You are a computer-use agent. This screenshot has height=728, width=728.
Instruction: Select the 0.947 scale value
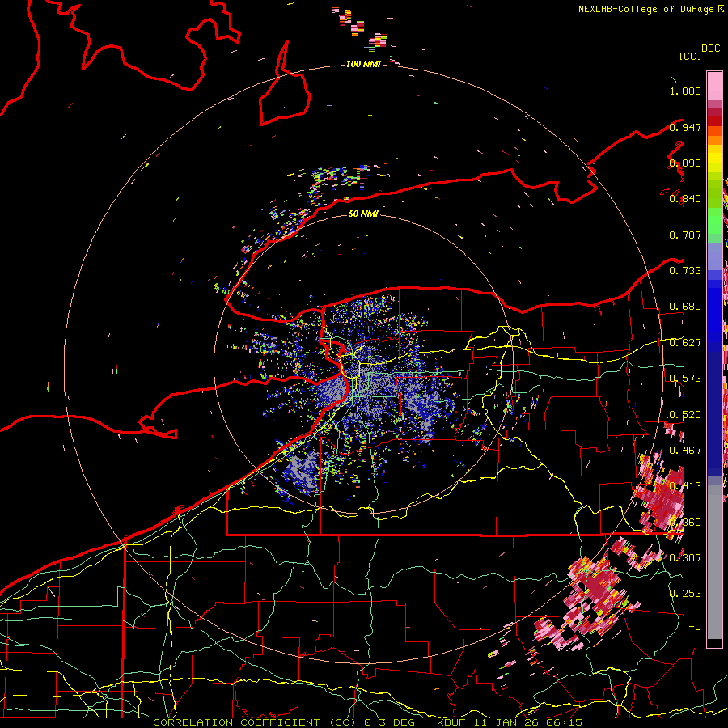(x=685, y=127)
